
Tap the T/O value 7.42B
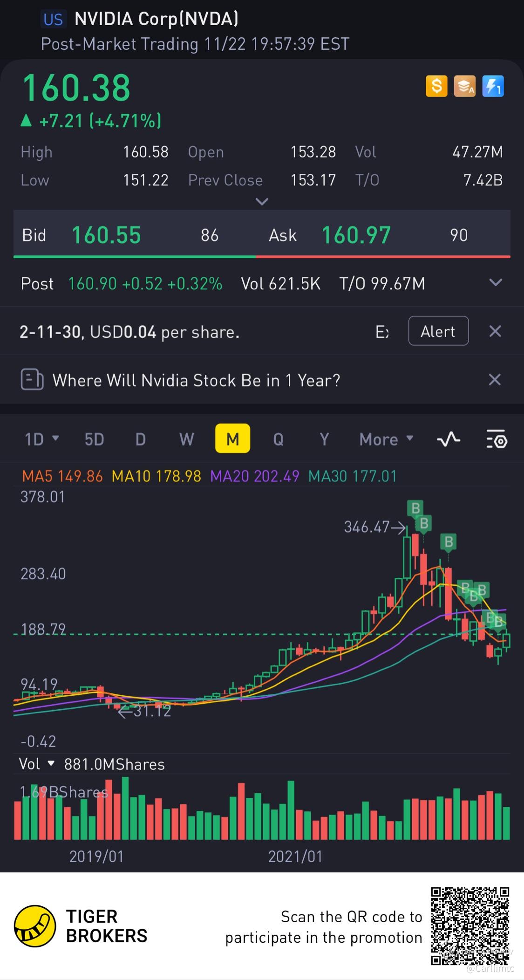tap(483, 180)
